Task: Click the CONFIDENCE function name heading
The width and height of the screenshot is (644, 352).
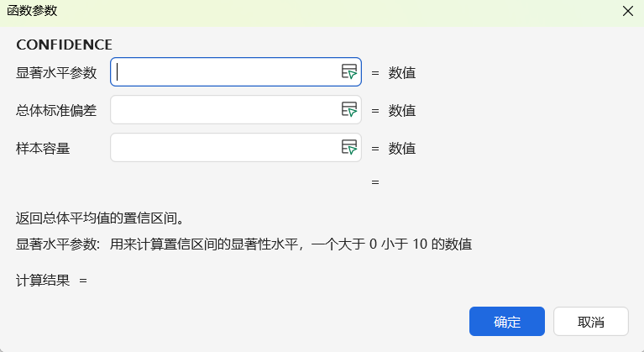Action: (64, 45)
